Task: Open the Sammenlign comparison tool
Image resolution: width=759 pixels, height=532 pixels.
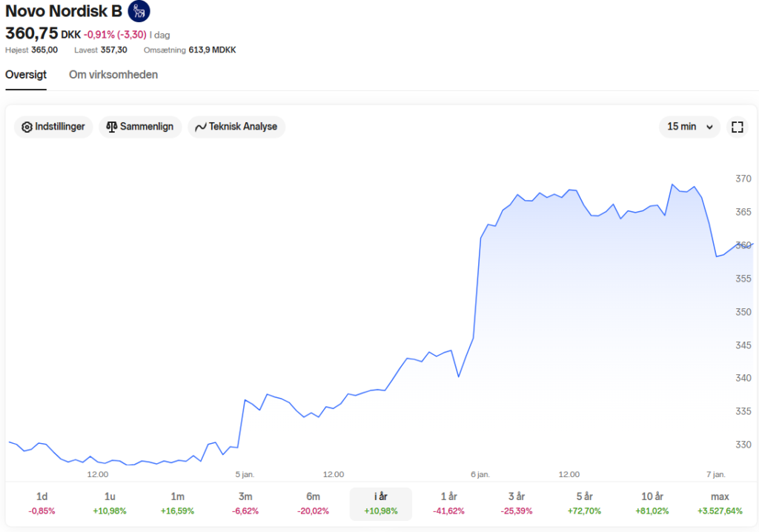Action: (140, 127)
